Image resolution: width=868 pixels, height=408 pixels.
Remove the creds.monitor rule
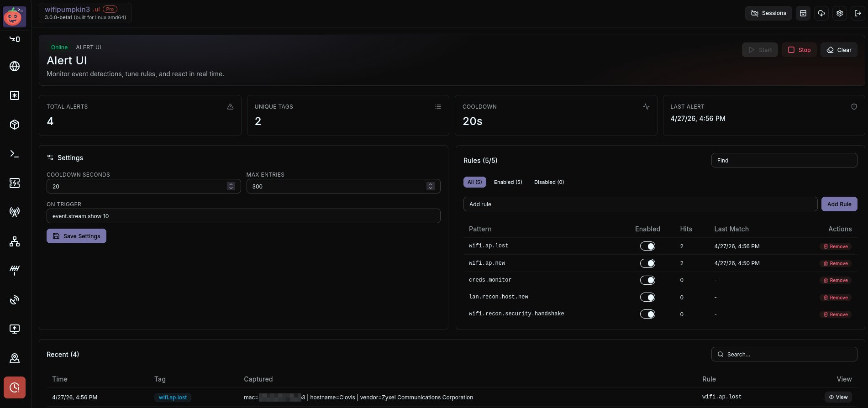[x=836, y=281]
